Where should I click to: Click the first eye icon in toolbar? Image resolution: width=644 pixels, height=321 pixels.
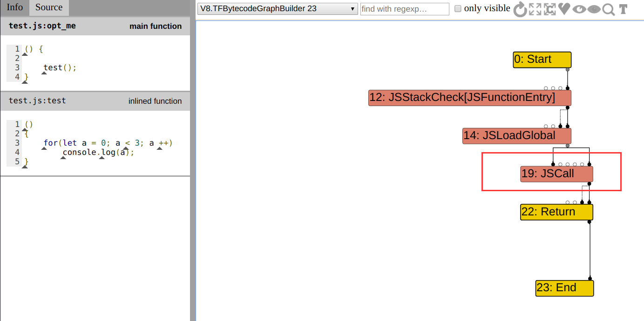coord(579,9)
